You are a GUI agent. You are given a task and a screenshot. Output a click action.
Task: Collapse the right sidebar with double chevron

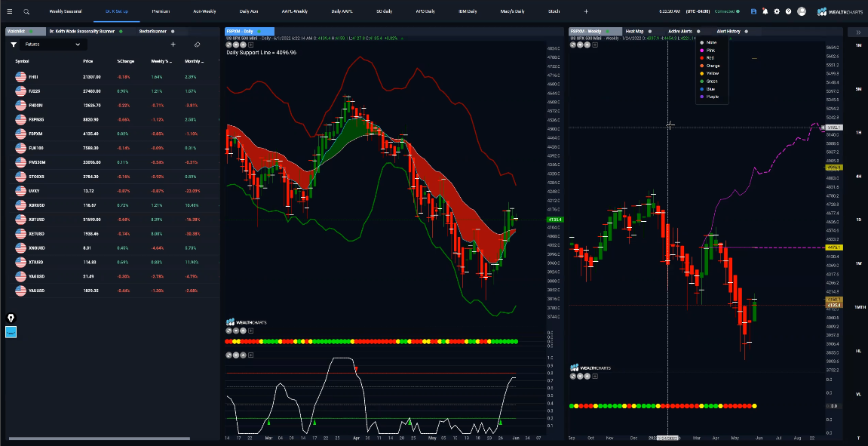pos(858,32)
